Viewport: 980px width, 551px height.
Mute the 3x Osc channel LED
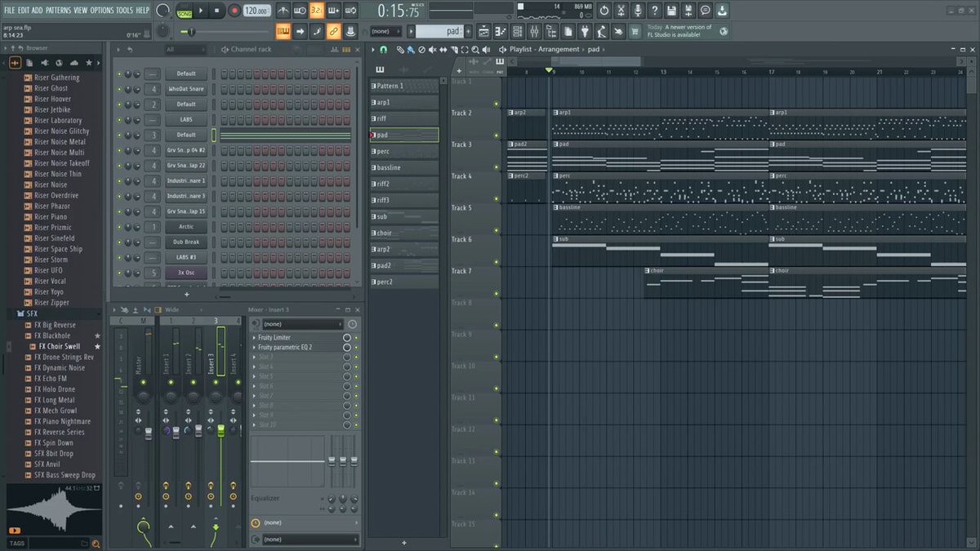click(x=119, y=273)
